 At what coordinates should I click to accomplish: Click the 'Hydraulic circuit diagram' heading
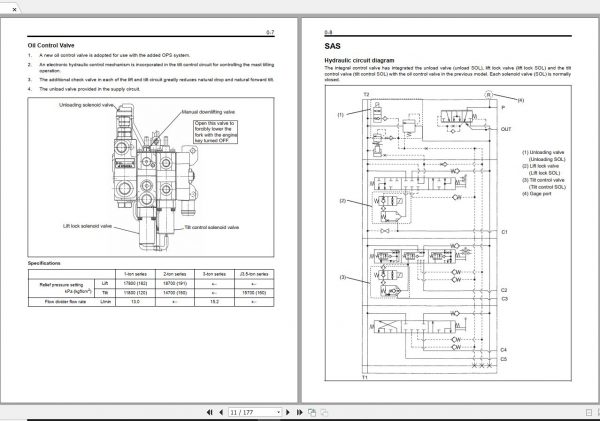[x=359, y=60]
